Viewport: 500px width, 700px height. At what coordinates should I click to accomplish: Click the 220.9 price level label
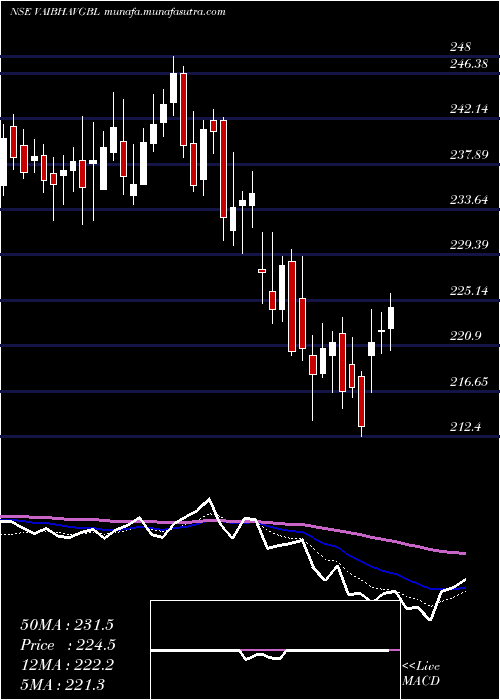pos(465,336)
